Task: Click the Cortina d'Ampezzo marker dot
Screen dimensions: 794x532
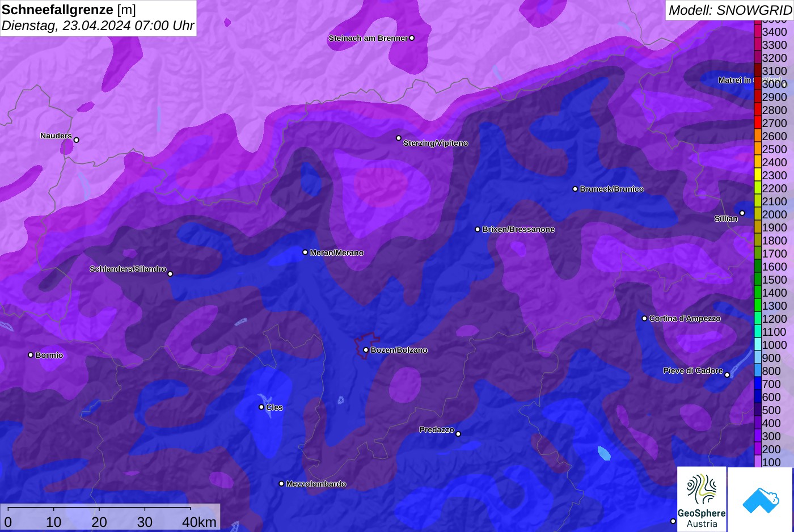Action: [x=644, y=318]
